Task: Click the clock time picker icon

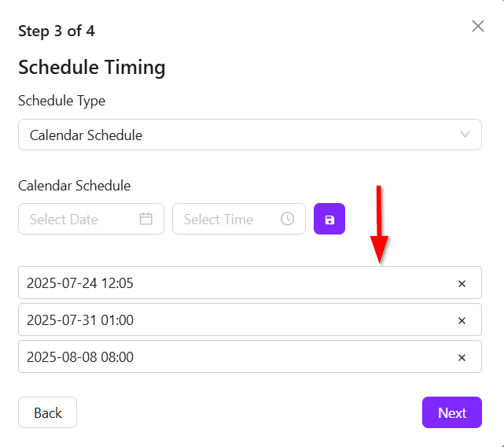Action: coord(287,220)
